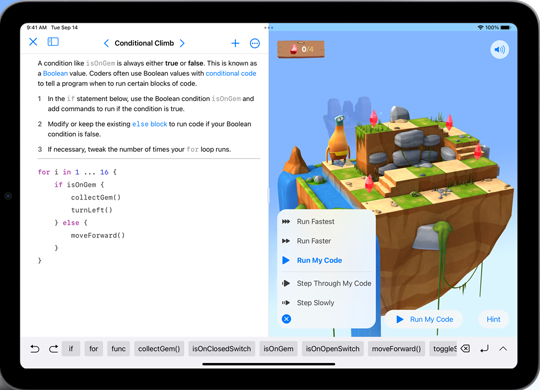This screenshot has height=390, width=540.
Task: Tap the Conditional Climb page title
Action: tap(144, 43)
